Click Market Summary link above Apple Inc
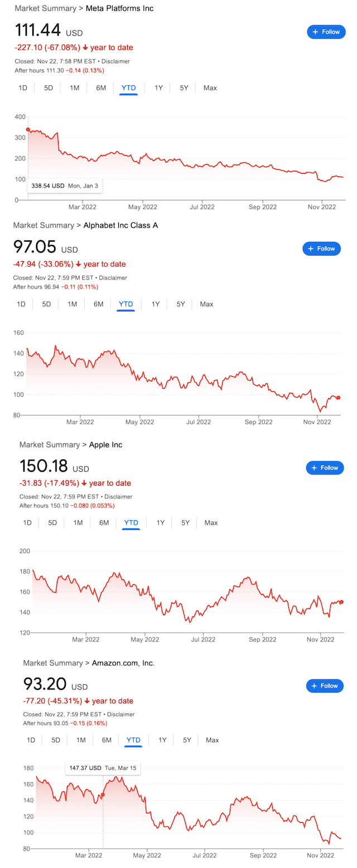 point(50,444)
